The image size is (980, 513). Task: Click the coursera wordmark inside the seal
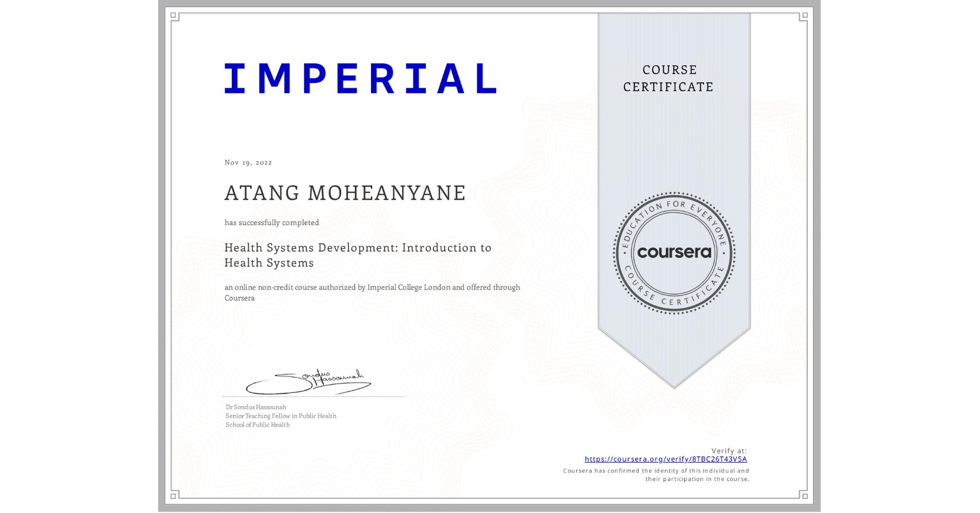click(674, 253)
